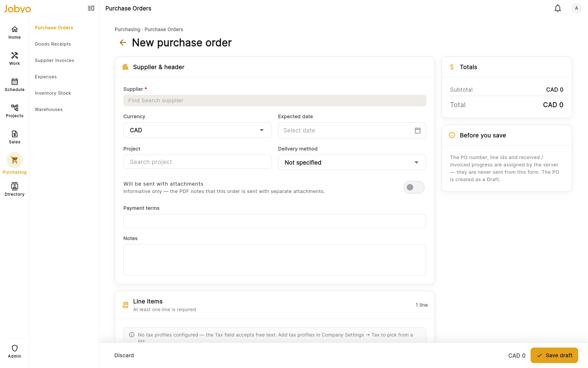Open the Currency CAD dropdown

(x=197, y=130)
